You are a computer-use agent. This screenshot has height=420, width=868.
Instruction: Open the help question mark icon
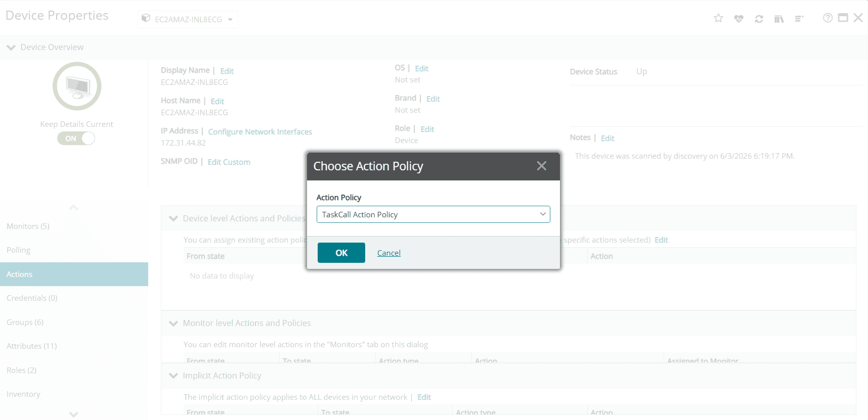828,18
